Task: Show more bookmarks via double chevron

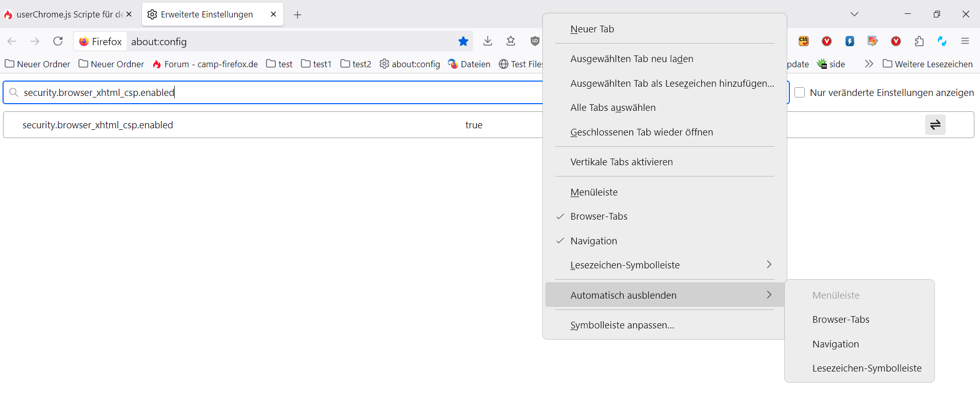Action: (x=868, y=64)
